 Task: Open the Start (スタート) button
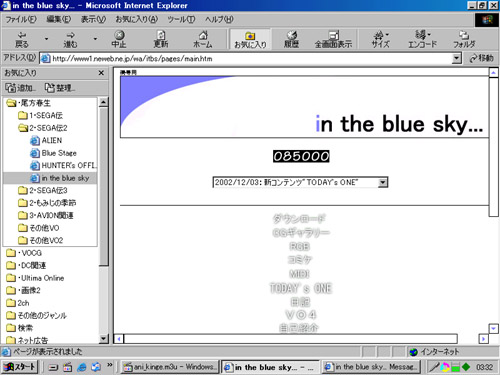point(19,367)
